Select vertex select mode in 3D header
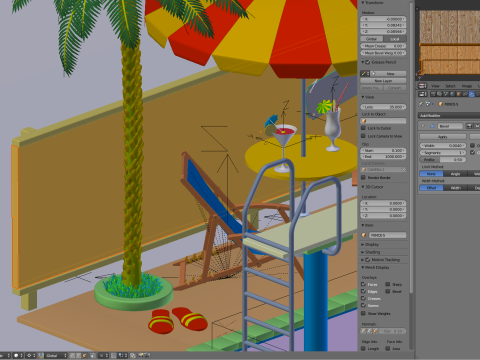 pos(72,356)
